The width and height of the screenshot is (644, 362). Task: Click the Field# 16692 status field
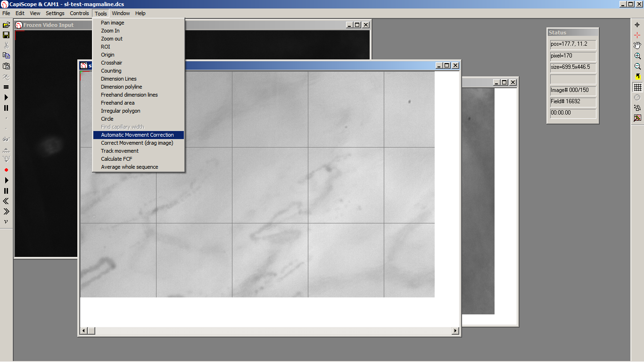tap(573, 101)
